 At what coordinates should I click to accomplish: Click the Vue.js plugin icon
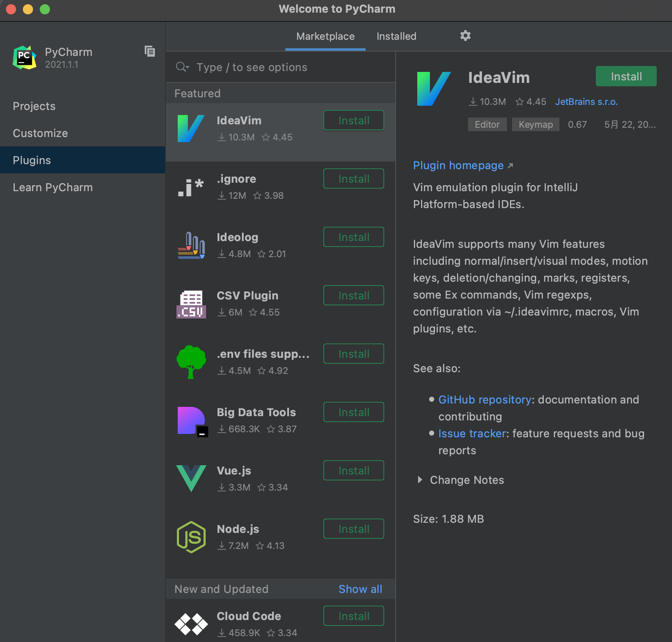coord(191,478)
